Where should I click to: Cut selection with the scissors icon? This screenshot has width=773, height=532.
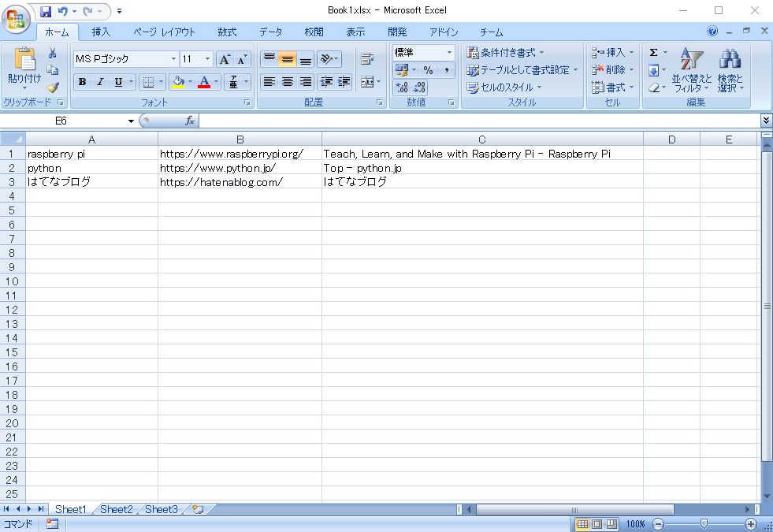tap(52, 54)
